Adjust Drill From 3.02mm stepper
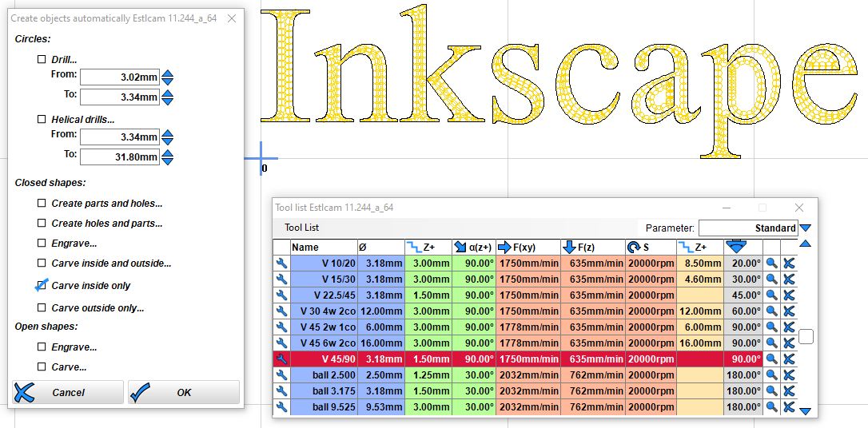This screenshot has width=868, height=428. (168, 77)
